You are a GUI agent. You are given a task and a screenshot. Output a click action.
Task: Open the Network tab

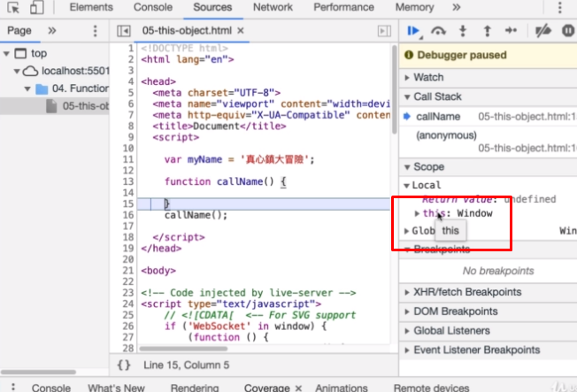click(273, 7)
